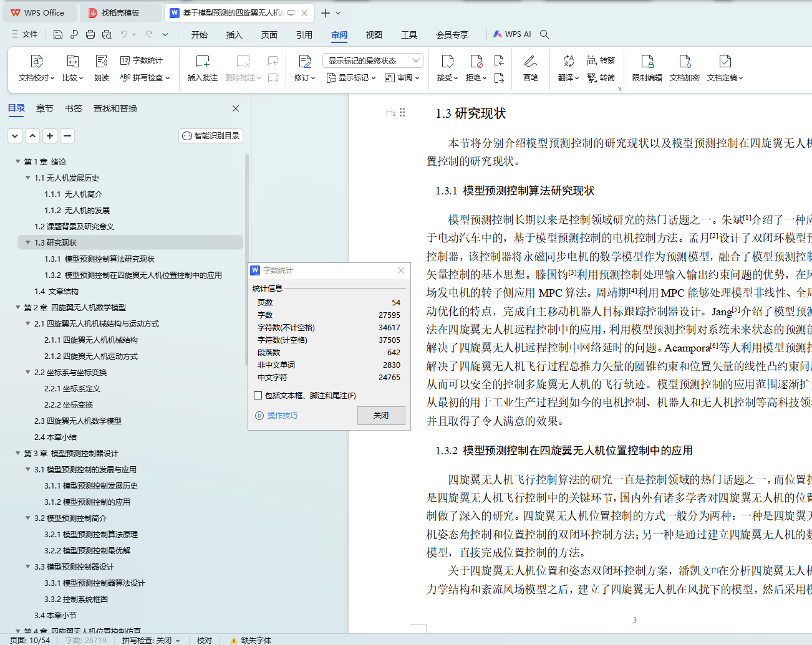812x645 pixels.
Task: Click the add heading level plus button
Action: pos(50,135)
